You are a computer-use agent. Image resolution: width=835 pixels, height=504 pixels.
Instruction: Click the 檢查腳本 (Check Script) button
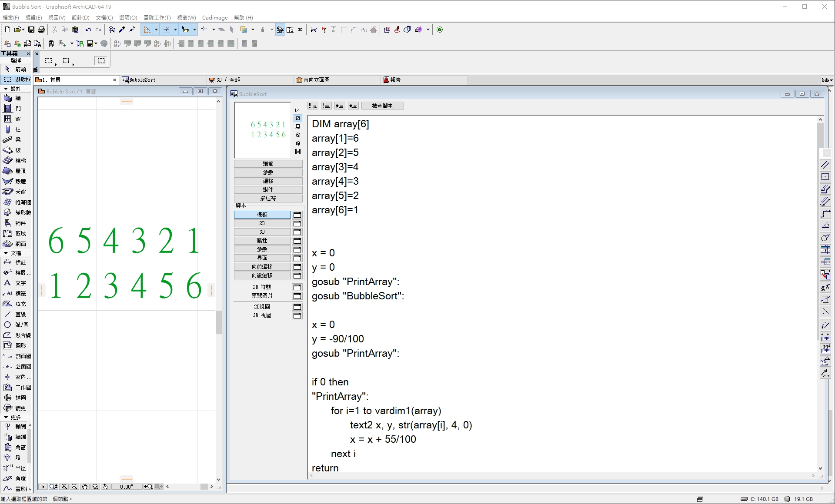tap(382, 106)
